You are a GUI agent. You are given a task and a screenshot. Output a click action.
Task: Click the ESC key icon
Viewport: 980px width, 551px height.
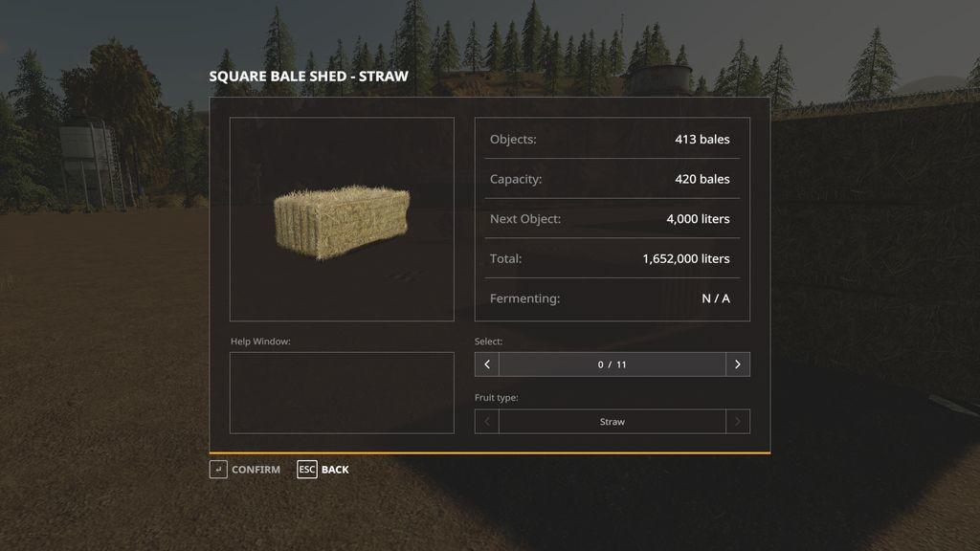[x=306, y=470]
